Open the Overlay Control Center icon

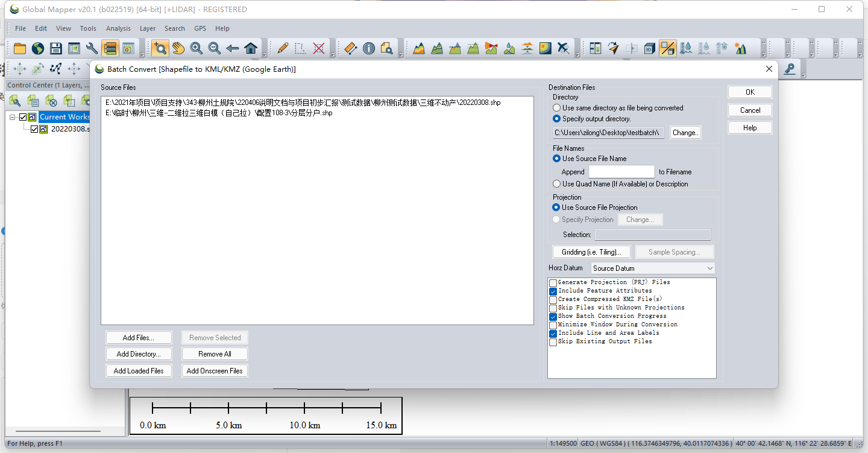coord(110,48)
